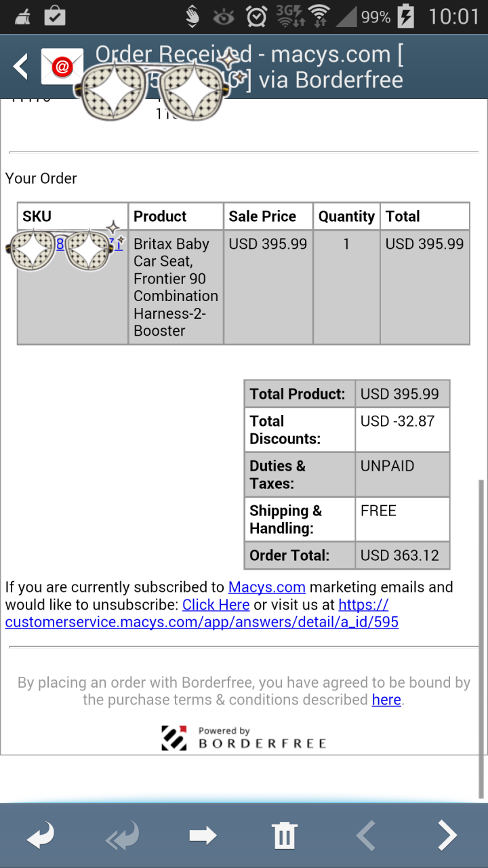Image resolution: width=488 pixels, height=868 pixels.
Task: Forward this email with the right arrow
Action: coord(203,836)
